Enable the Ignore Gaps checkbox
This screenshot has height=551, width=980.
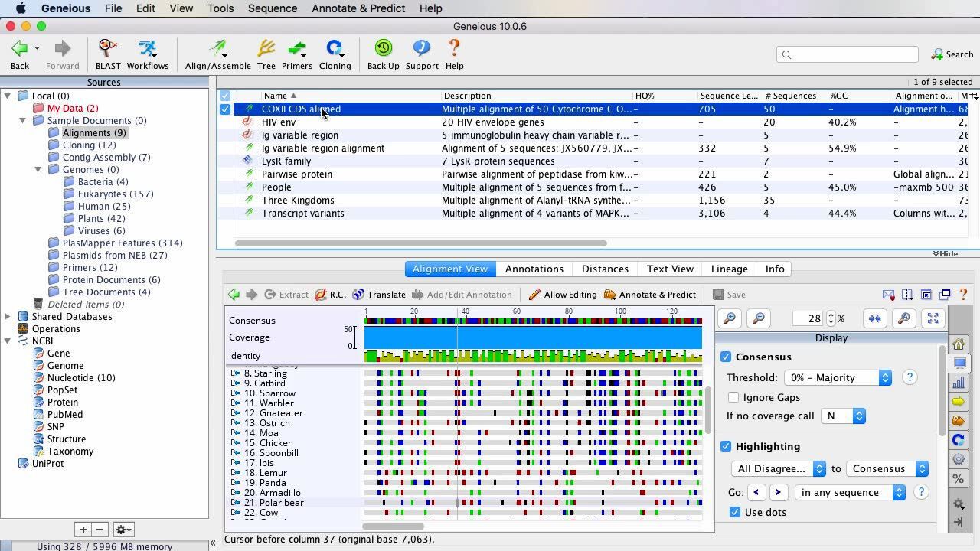pyautogui.click(x=733, y=397)
